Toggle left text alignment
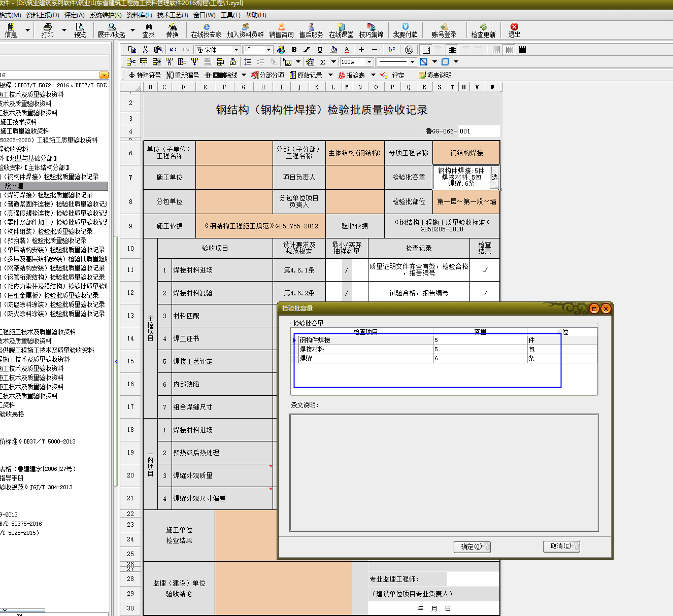Viewport: 673px width, 616px height. point(439,49)
